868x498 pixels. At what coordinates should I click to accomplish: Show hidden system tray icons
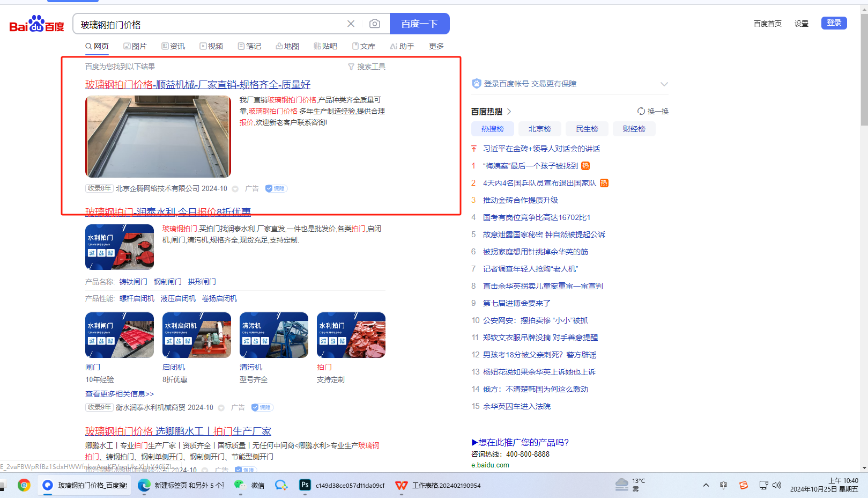pos(706,485)
